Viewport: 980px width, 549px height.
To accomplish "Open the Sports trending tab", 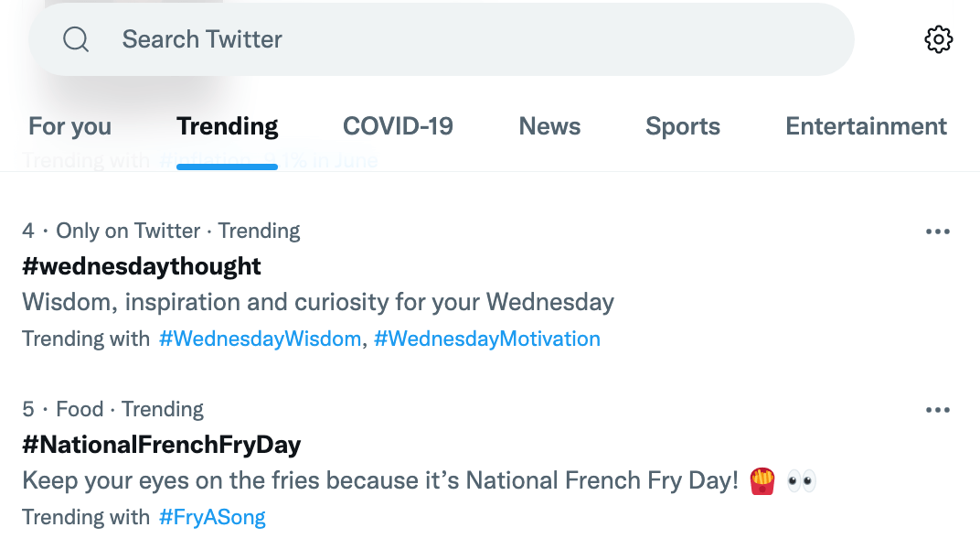I will 683,126.
